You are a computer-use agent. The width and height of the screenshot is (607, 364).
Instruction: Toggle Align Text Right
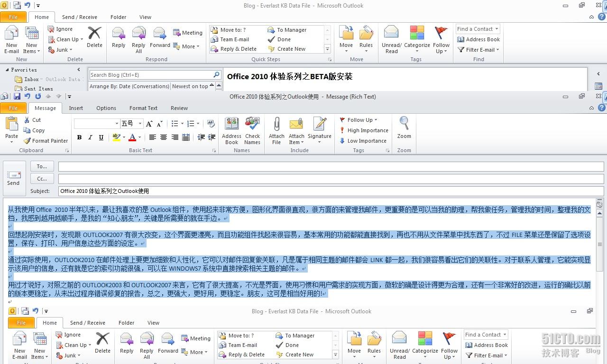pyautogui.click(x=175, y=137)
